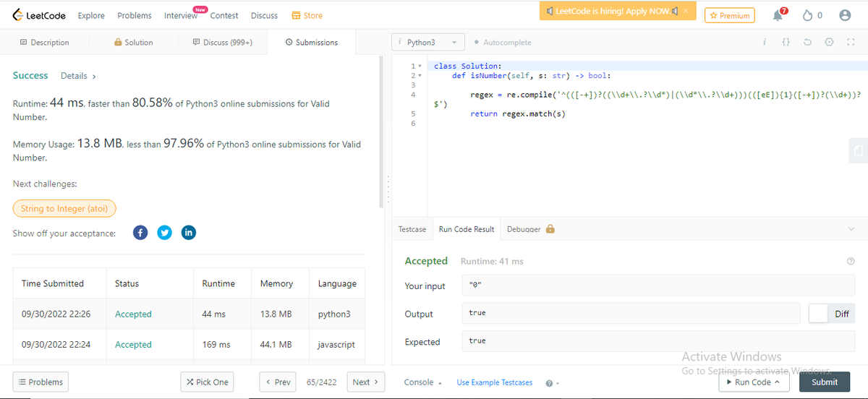The width and height of the screenshot is (868, 399).
Task: Click the Submit button
Action: pyautogui.click(x=825, y=382)
